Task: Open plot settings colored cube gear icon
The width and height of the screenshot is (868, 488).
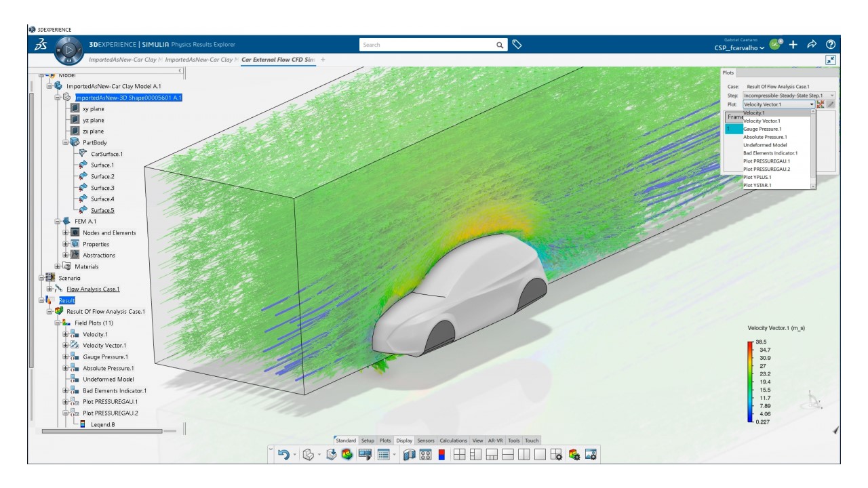Action: [574, 455]
